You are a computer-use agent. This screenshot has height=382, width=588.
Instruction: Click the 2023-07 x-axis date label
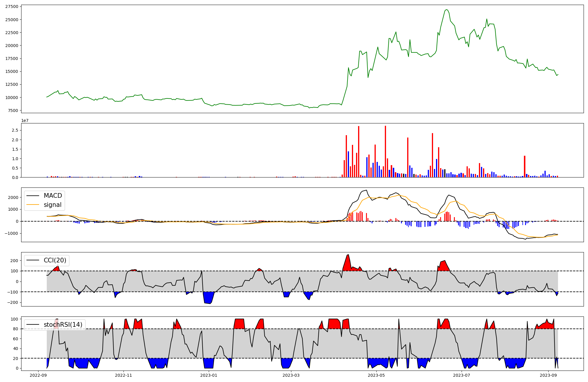462,375
